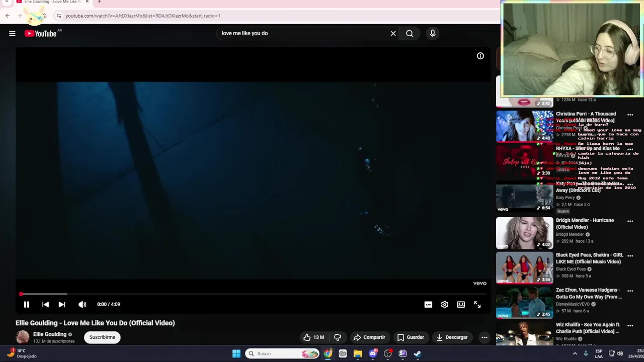
Task: Click the Bridgit Mendler channel name
Action: (x=570, y=234)
